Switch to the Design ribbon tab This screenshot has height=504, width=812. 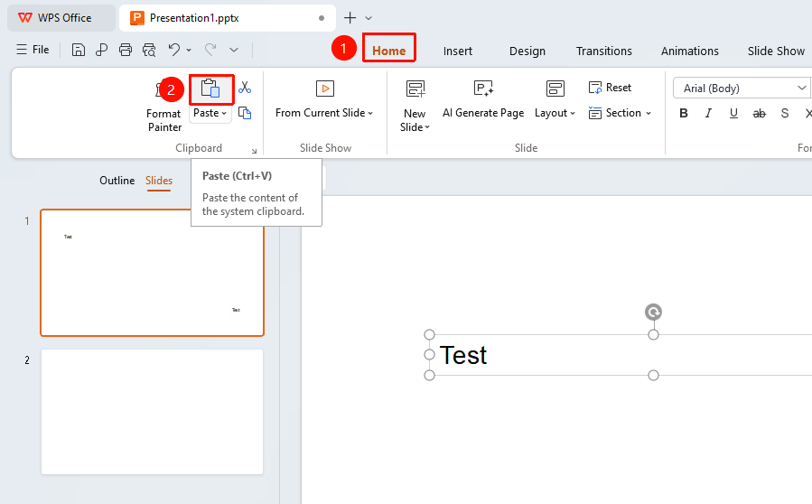[527, 51]
